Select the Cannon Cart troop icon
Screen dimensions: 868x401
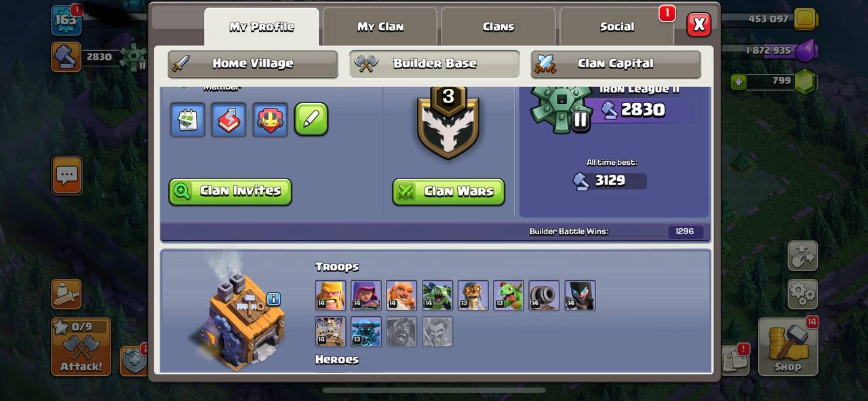pyautogui.click(x=544, y=296)
